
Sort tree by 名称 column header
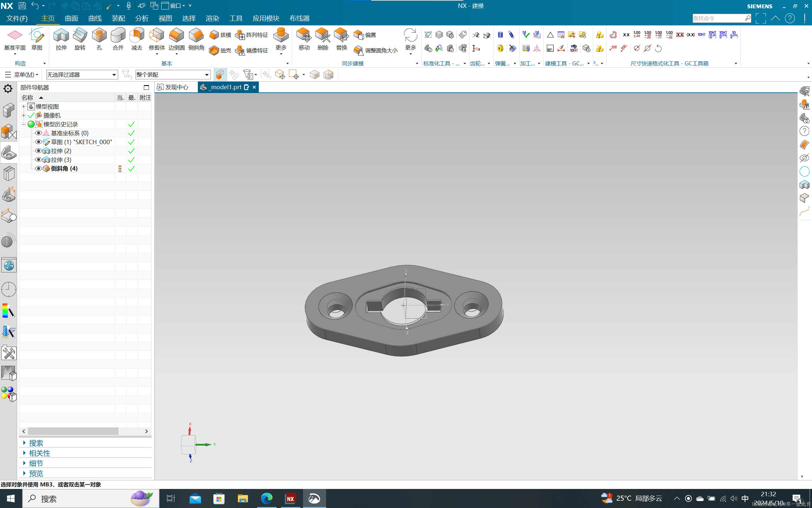coord(67,97)
